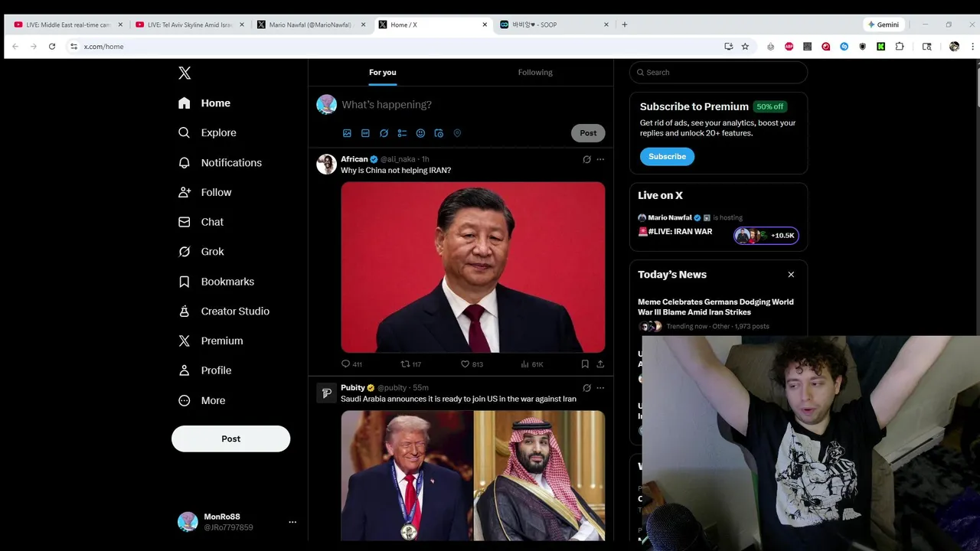The image size is (980, 551).
Task: Open the Gemini button in Chrome
Action: tap(884, 24)
